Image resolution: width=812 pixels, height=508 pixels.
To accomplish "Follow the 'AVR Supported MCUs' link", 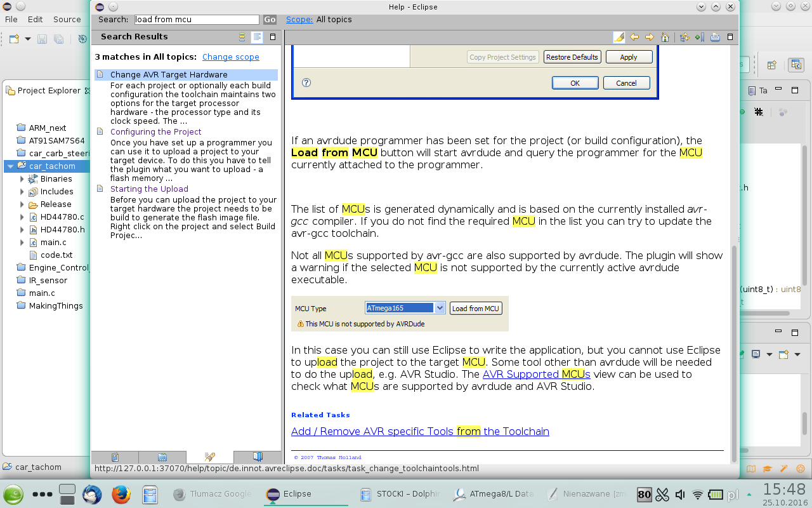I will 537,374.
